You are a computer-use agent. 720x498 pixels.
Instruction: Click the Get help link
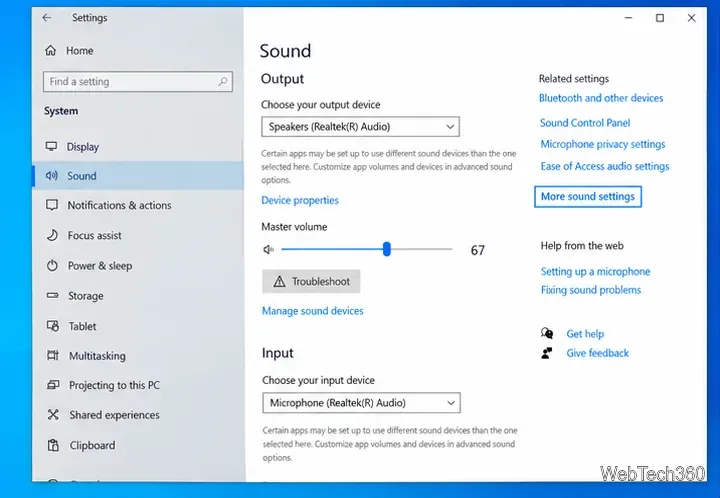pos(585,334)
